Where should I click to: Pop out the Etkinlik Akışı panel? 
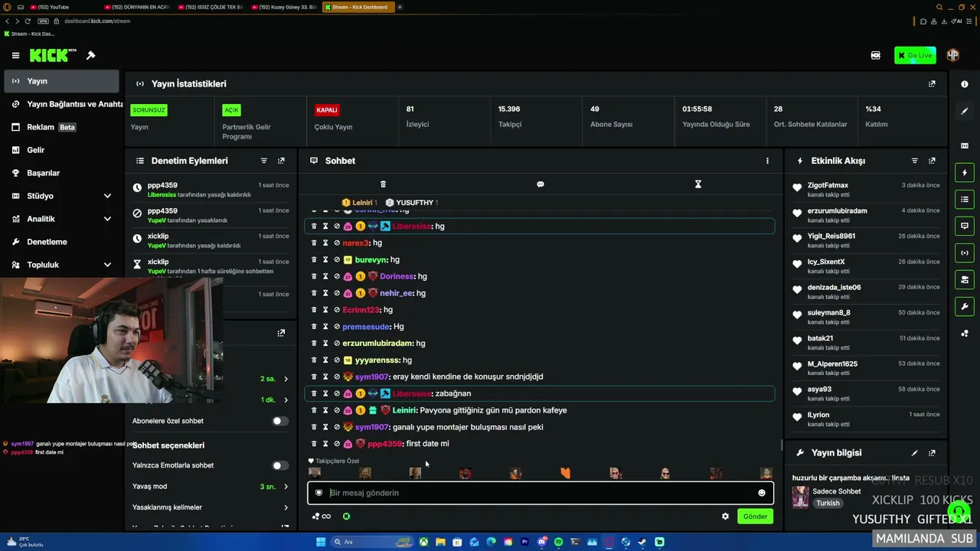[x=932, y=161]
